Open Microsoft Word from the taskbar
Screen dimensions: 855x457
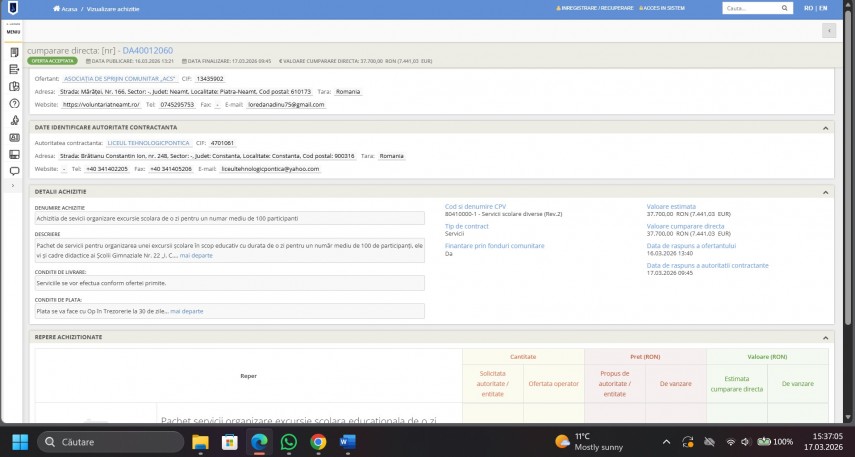click(x=348, y=441)
